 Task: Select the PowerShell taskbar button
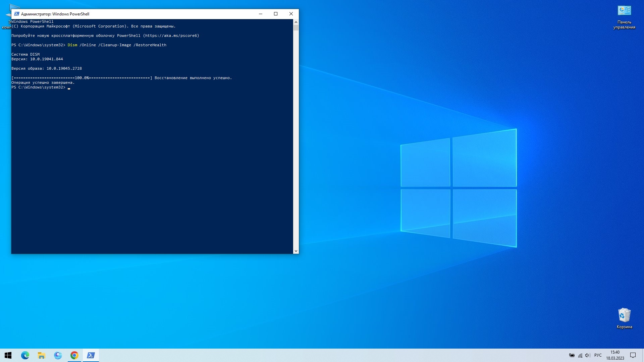(91, 355)
